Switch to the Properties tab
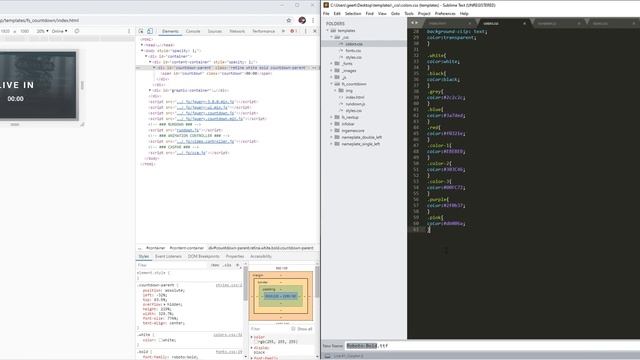This screenshot has height=360, width=640. 235,256
